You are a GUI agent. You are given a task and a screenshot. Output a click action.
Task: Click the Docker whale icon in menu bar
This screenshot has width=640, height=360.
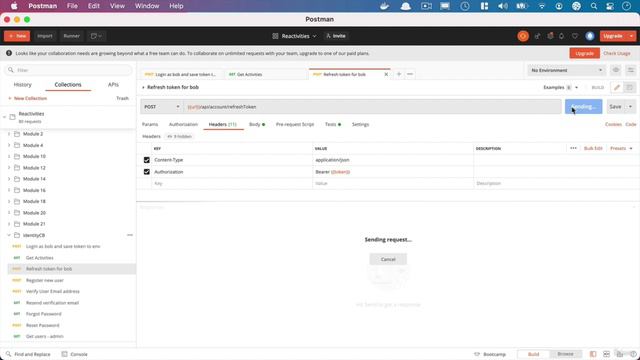click(384, 6)
